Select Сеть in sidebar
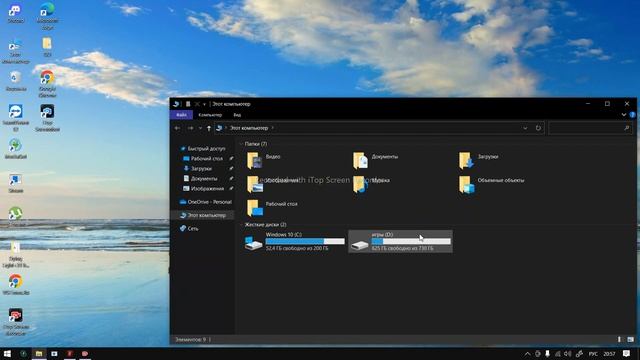This screenshot has height=360, width=640. 189,229
